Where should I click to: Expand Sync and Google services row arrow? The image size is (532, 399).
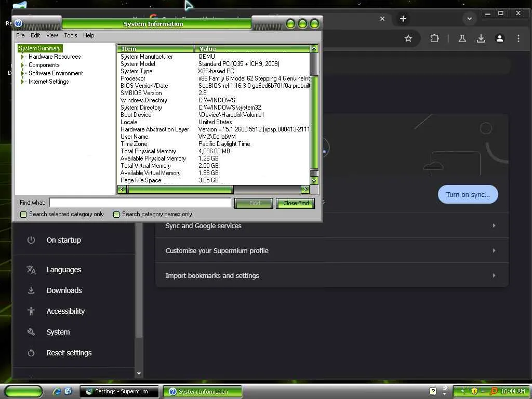pyautogui.click(x=494, y=225)
